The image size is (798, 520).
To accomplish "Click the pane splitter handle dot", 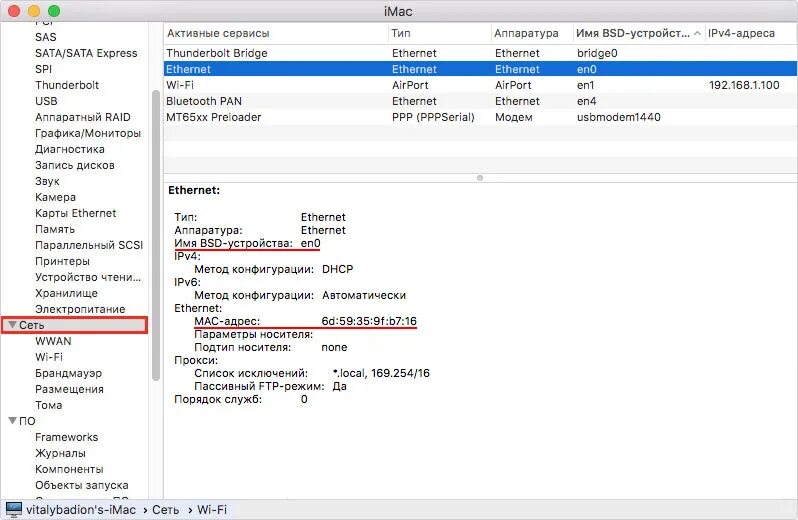I will [480, 178].
